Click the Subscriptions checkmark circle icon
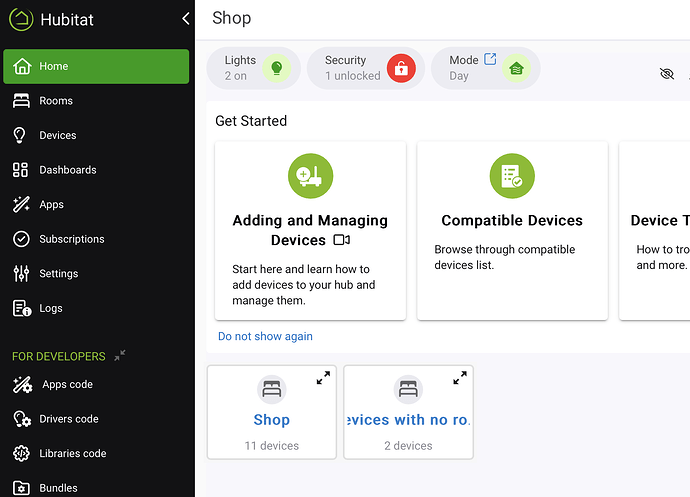The height and width of the screenshot is (497, 690). tap(21, 239)
